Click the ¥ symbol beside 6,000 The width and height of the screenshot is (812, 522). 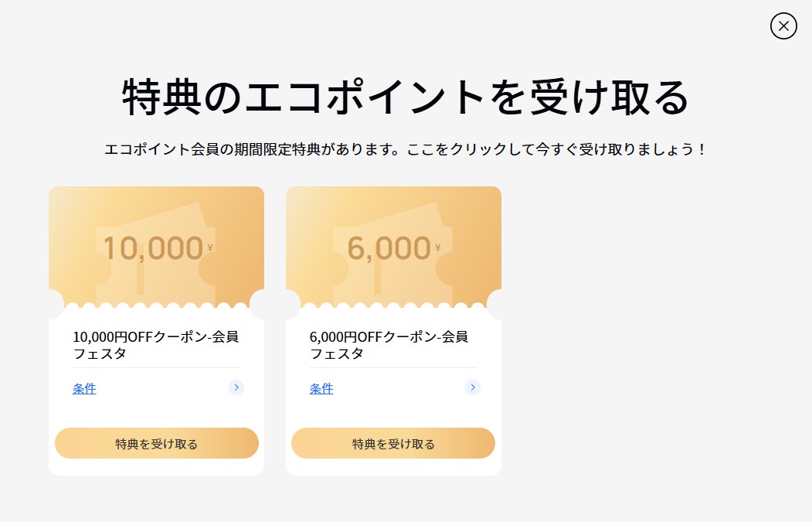438,247
